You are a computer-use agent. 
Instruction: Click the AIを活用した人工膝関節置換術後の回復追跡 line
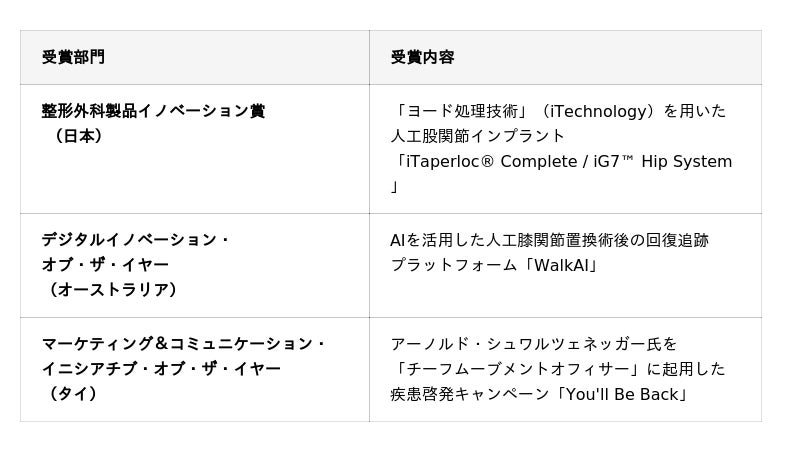coord(549,240)
